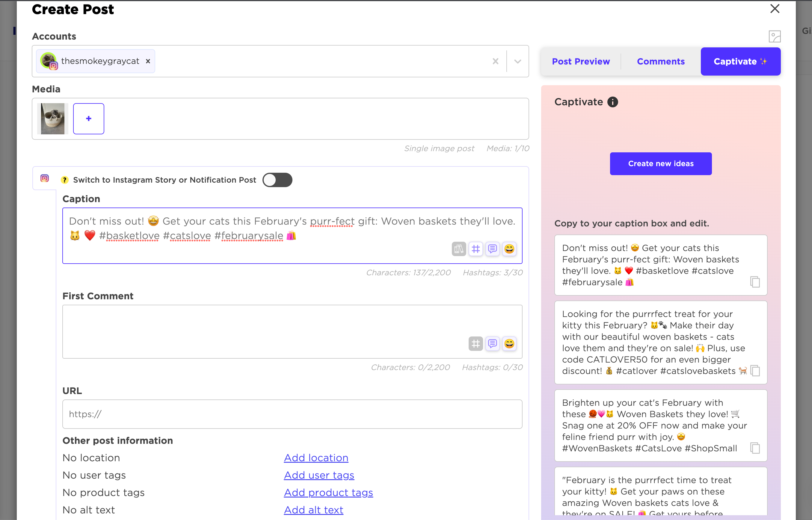Click the Captivate info icon
812x520 pixels.
click(x=612, y=102)
